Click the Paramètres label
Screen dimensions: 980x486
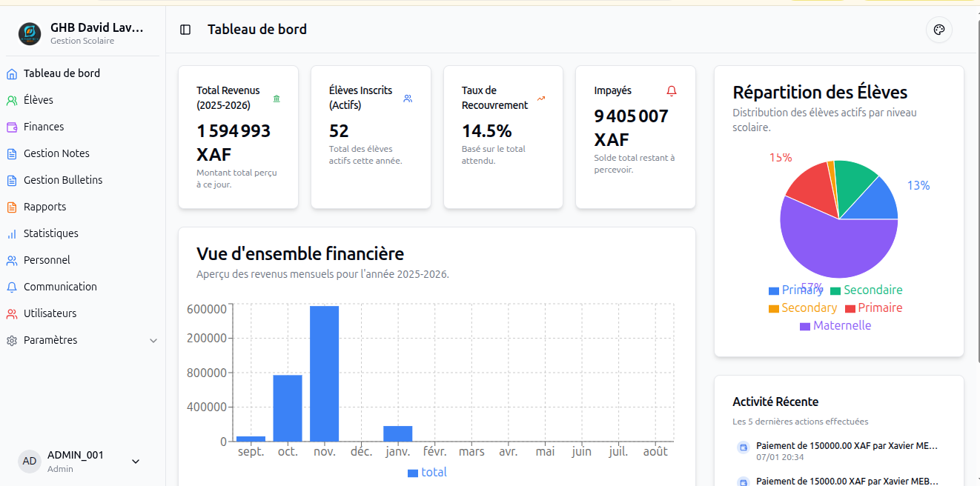pyautogui.click(x=50, y=340)
